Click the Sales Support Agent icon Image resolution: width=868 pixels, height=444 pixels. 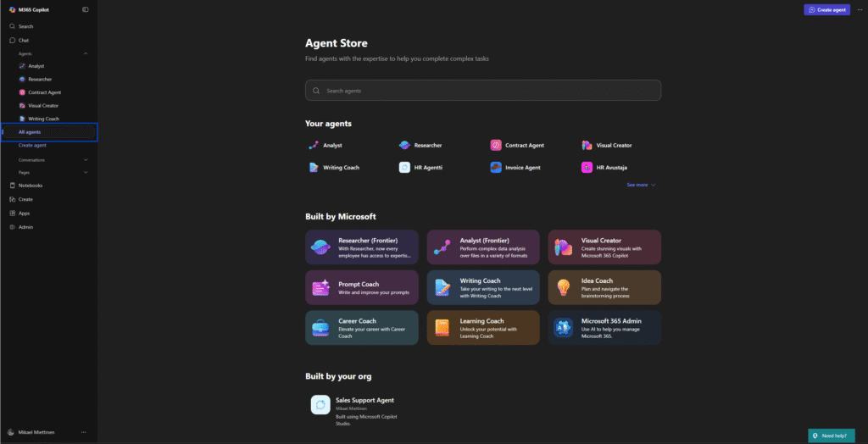(320, 405)
